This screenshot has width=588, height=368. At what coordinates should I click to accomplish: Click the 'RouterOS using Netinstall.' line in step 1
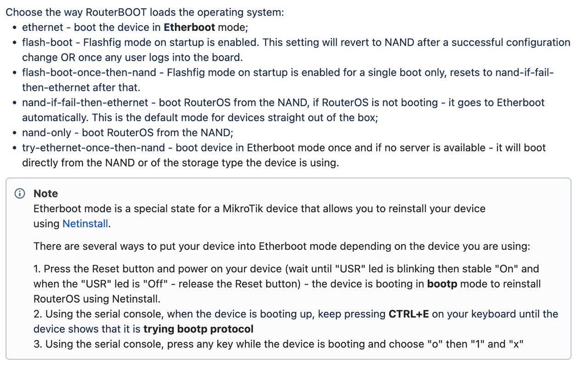[x=97, y=299]
